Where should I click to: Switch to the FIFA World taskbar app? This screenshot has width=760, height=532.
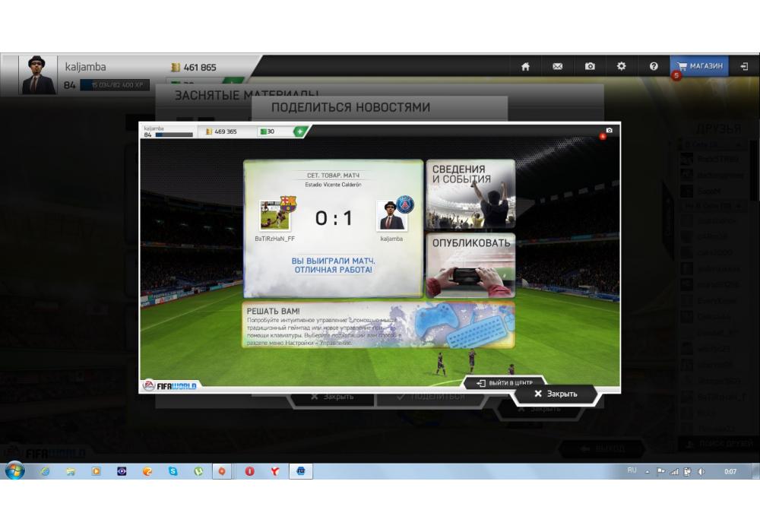tap(301, 471)
